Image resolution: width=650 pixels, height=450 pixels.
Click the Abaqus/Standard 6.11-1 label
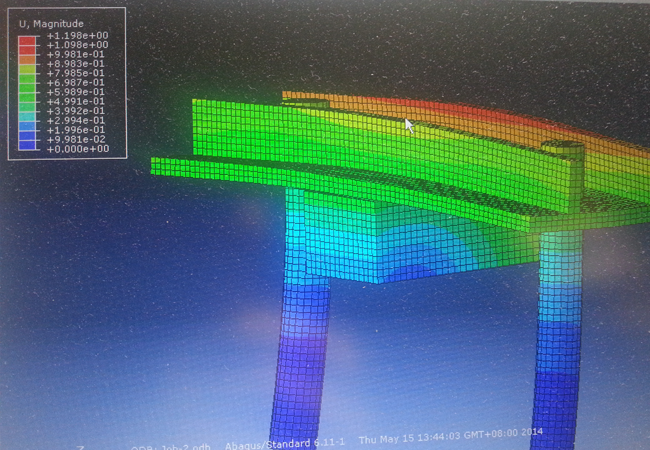[285, 444]
